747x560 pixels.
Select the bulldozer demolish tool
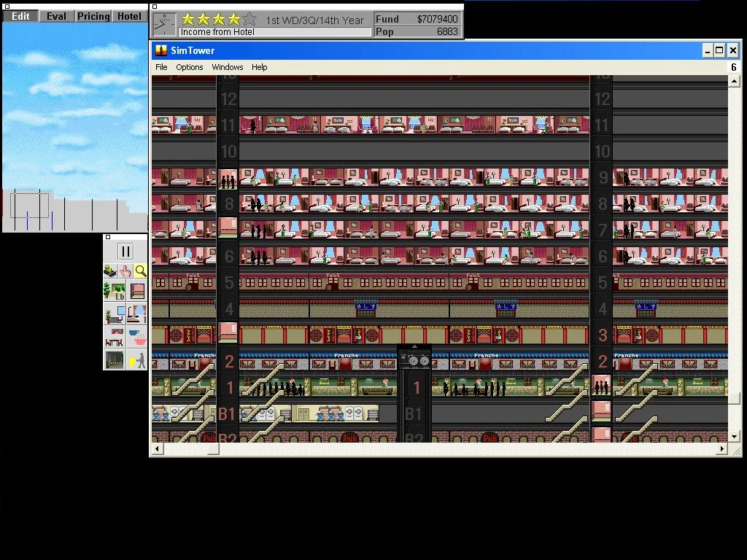coord(111,271)
